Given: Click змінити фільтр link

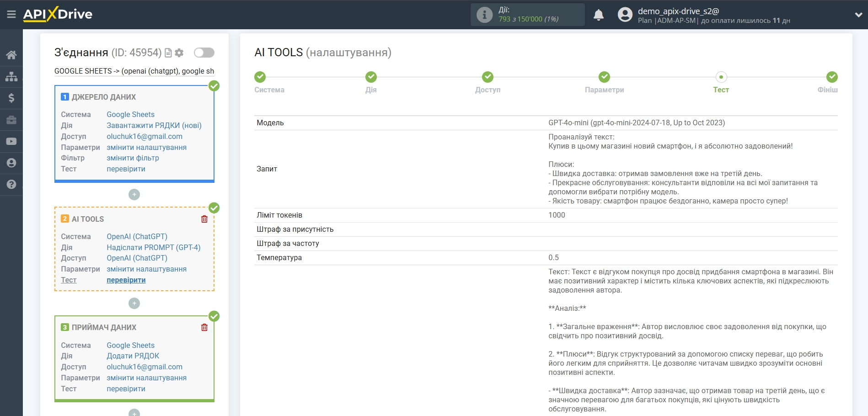Looking at the screenshot, I should pos(133,158).
